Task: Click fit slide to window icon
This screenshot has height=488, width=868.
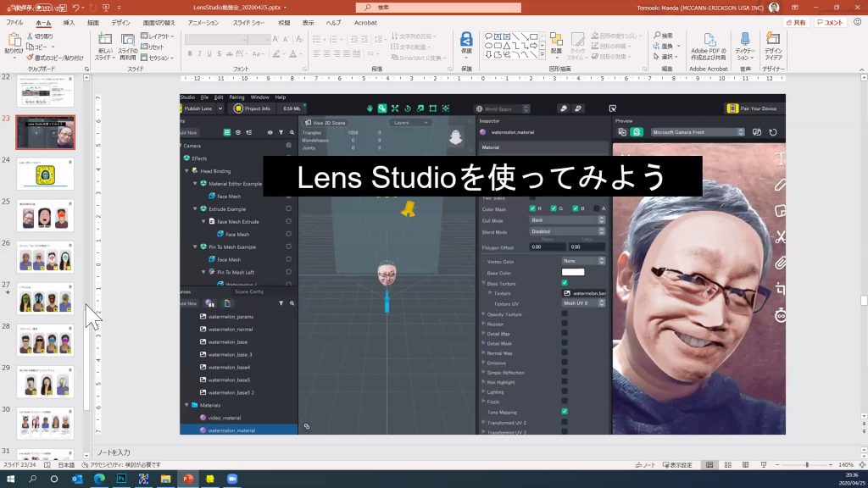Action: 862,465
